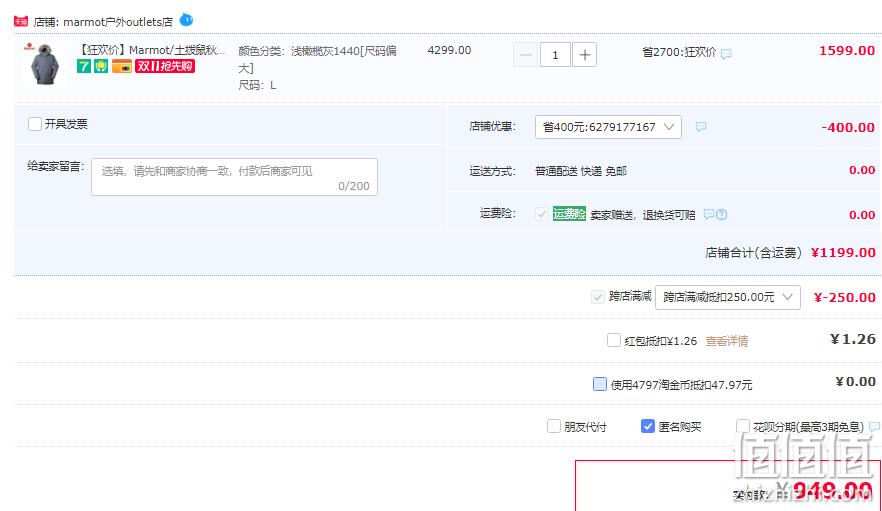Click the 给卖家留言 message text field
This screenshot has width=882, height=511.
(x=235, y=177)
